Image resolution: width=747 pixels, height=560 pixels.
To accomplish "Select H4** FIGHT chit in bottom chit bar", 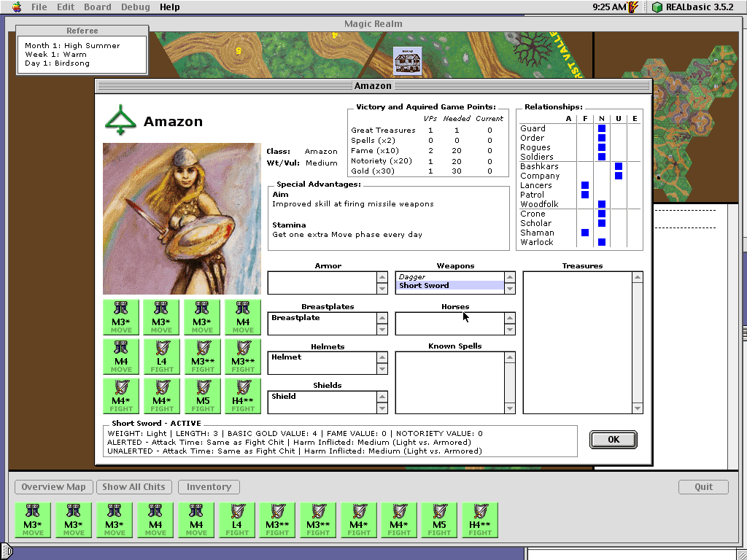I will 480,520.
